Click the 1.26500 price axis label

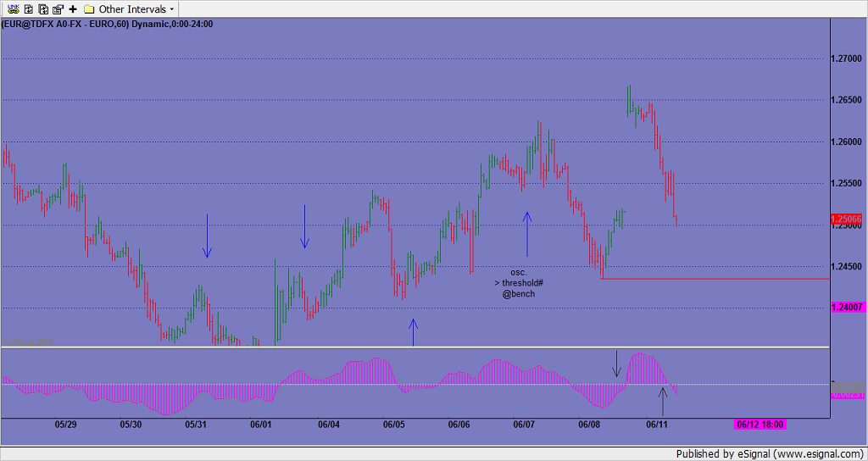point(848,100)
